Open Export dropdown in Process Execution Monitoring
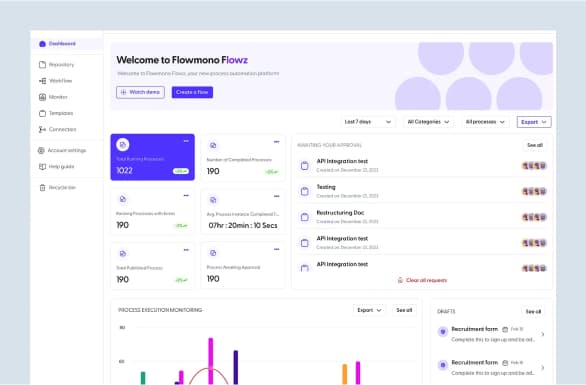 tap(369, 310)
